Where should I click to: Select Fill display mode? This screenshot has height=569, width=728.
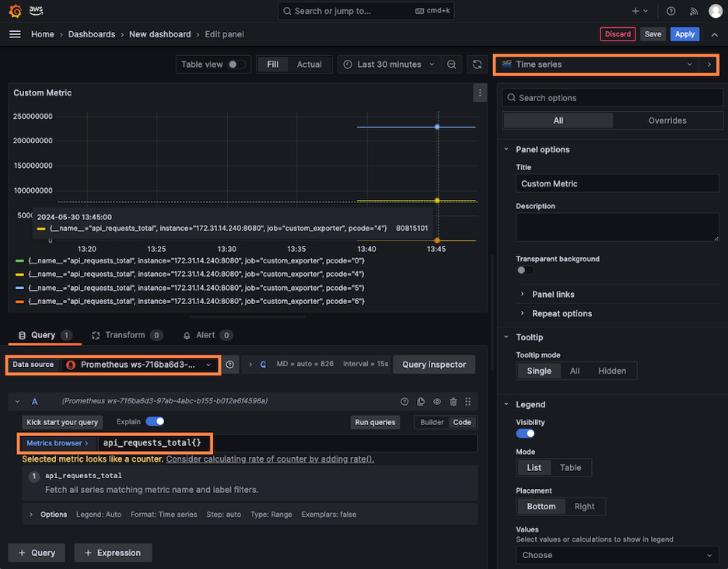coord(272,65)
